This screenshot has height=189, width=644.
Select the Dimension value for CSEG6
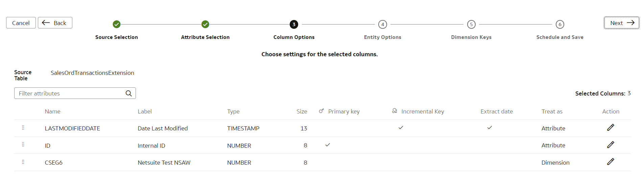555,163
